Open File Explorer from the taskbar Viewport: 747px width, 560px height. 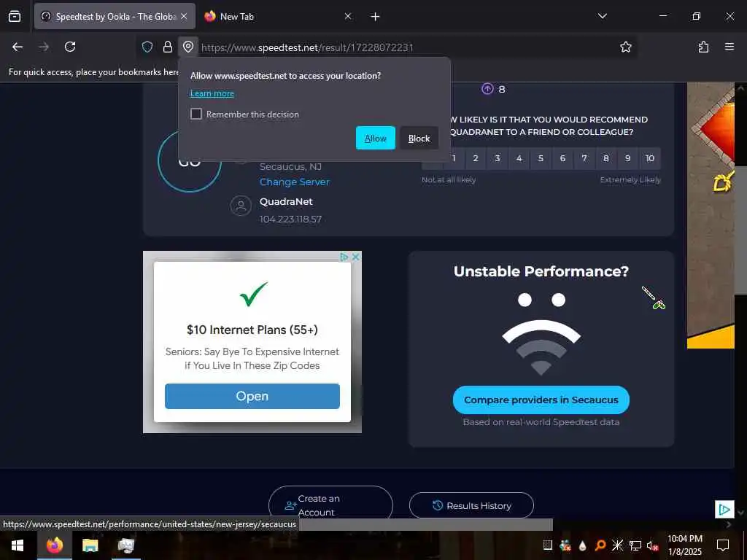[90, 545]
